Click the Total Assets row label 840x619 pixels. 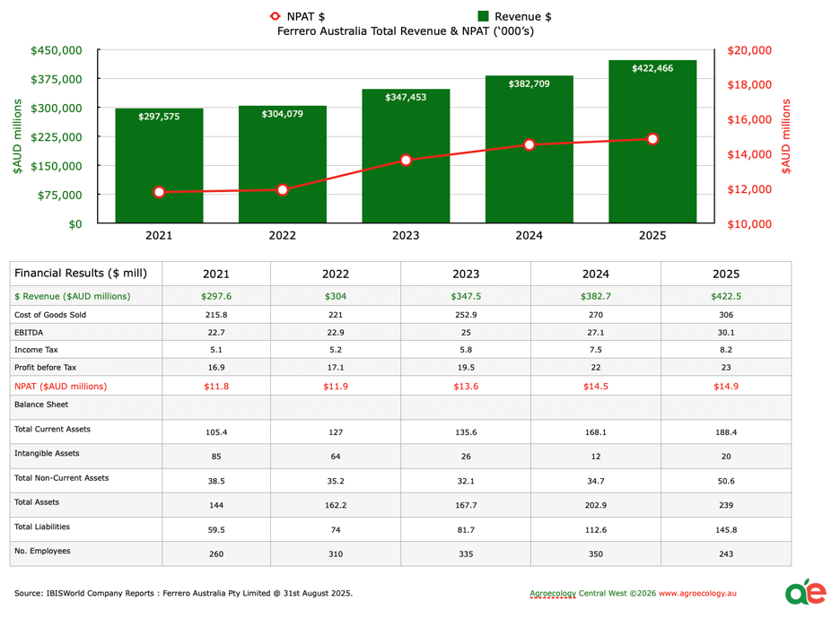coord(37,501)
